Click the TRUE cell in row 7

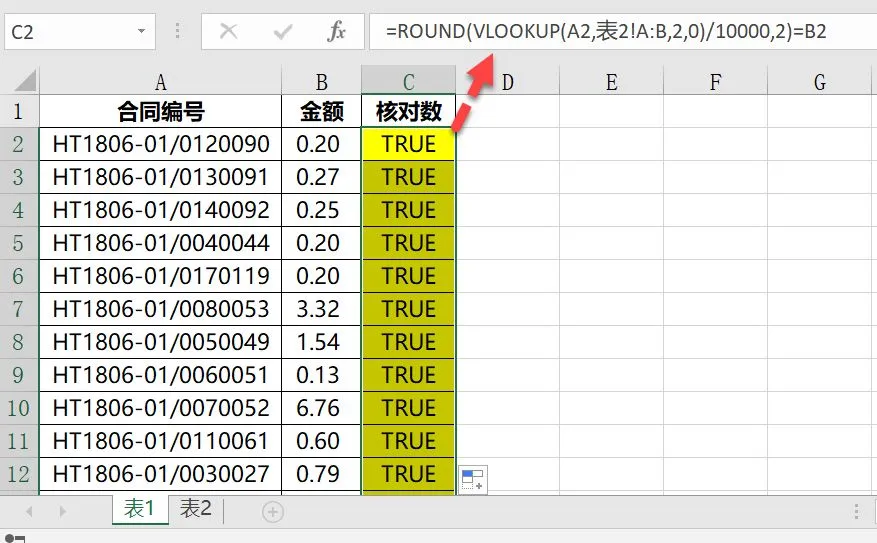coord(409,309)
